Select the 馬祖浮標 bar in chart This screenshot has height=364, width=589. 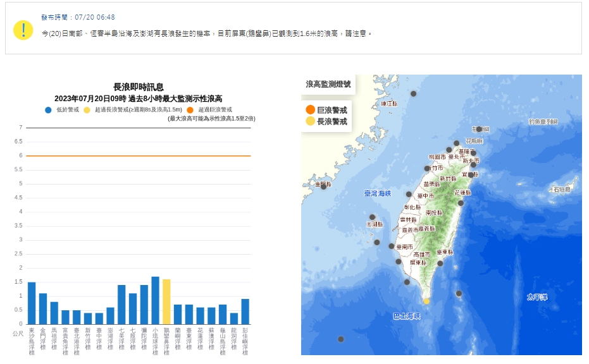point(54,313)
